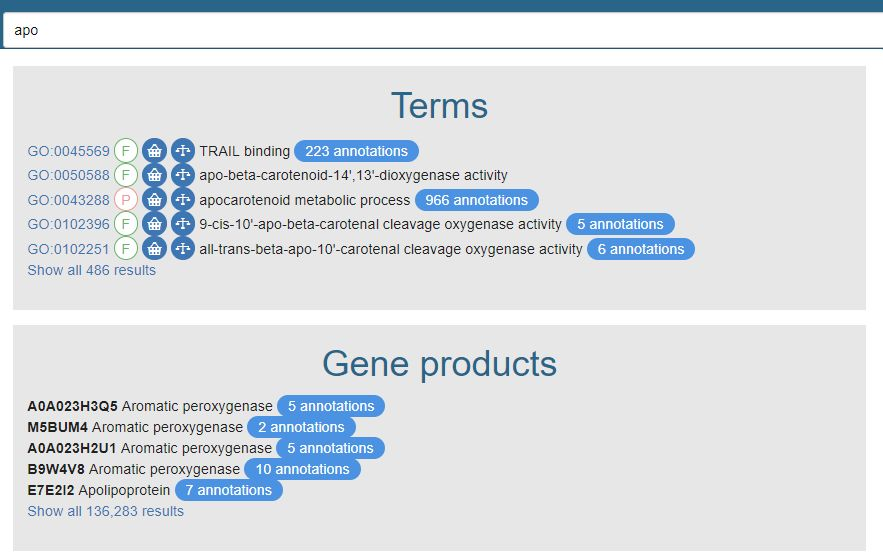
Task: Show ancestor chart for apocarotenoid metabolic process
Action: coord(182,200)
